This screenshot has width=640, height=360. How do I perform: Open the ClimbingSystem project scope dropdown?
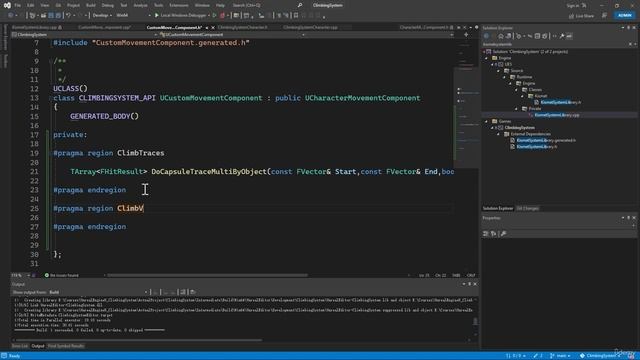point(84,35)
